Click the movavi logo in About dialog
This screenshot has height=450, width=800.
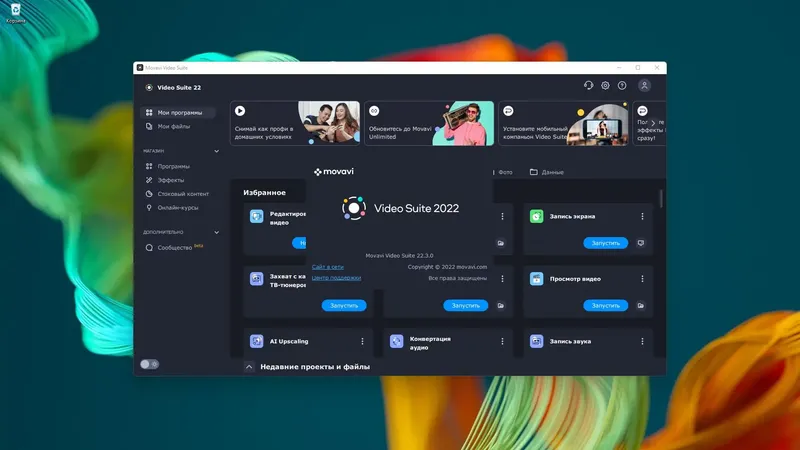tap(334, 172)
